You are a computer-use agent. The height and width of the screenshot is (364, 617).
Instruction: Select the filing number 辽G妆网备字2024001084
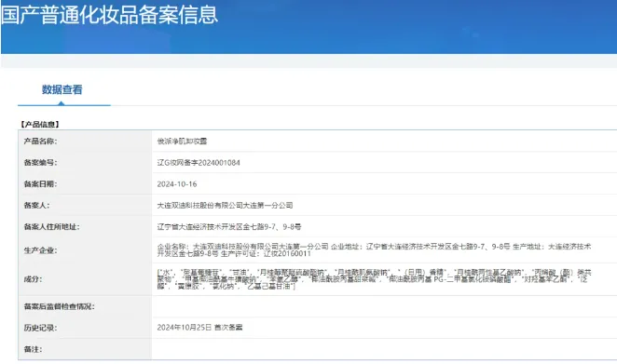click(199, 162)
